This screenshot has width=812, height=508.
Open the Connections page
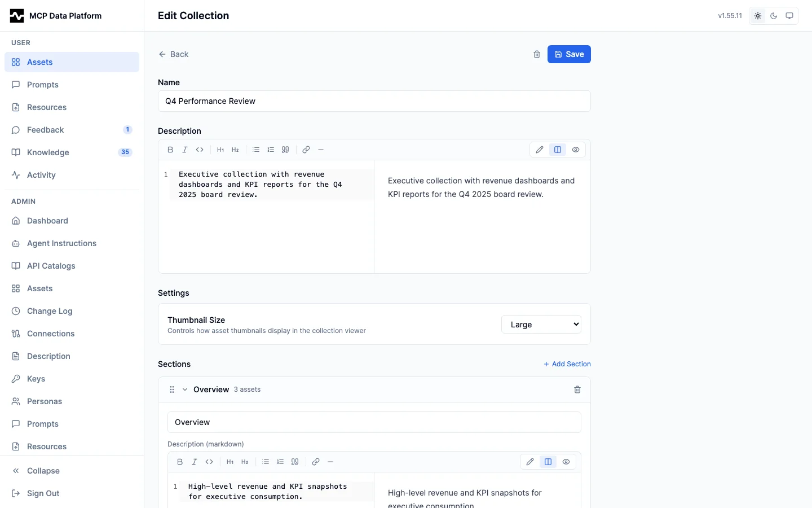click(72, 334)
